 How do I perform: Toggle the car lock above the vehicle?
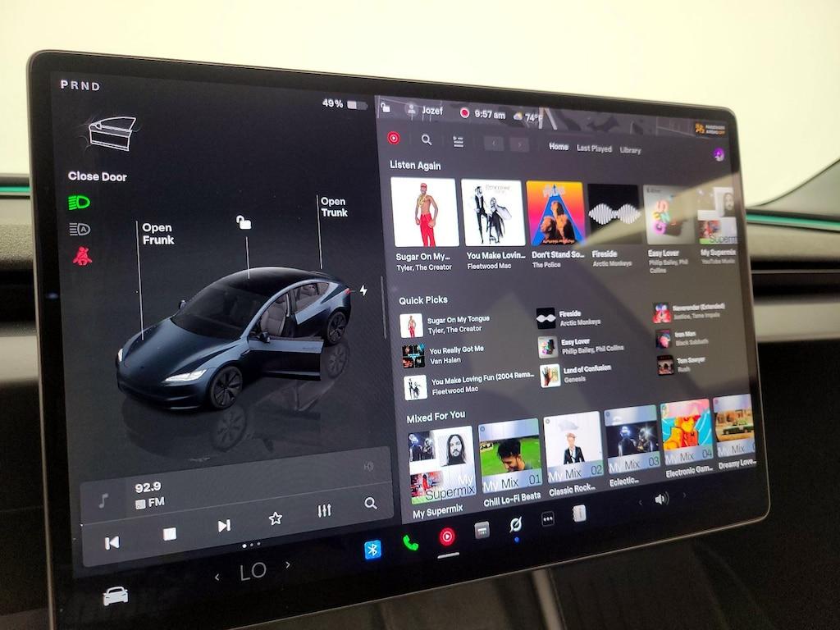click(x=243, y=222)
